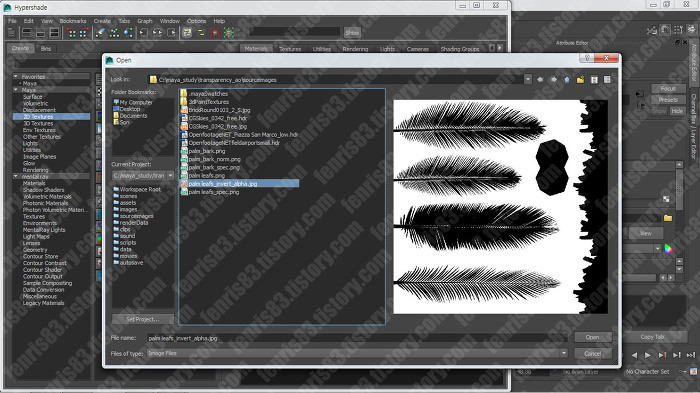Click the Cancel button in the dialog

click(592, 353)
